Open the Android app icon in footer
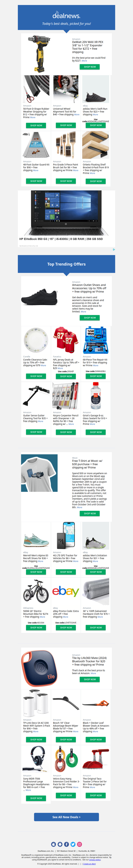Viewport: 133px width, 868px height. coord(60,844)
